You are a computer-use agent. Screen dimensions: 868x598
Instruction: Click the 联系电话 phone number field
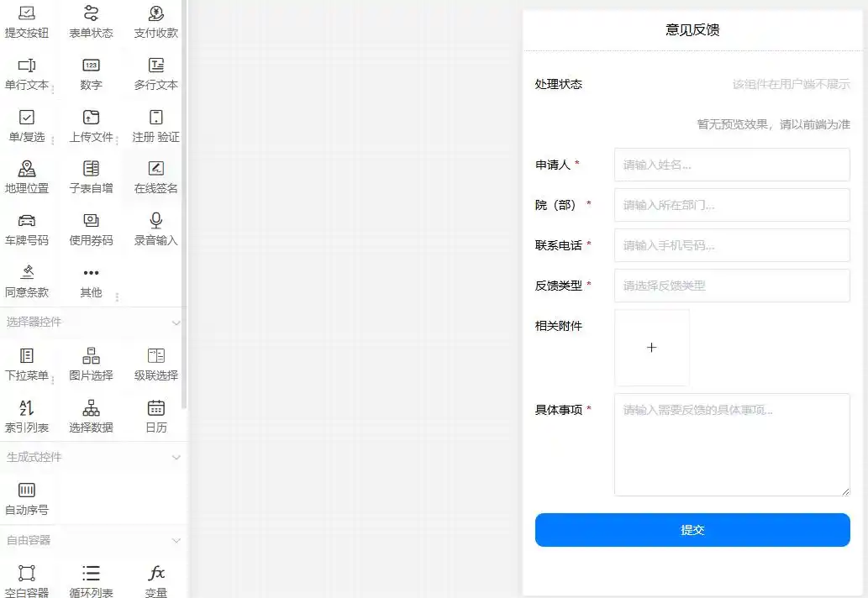pyautogui.click(x=732, y=245)
